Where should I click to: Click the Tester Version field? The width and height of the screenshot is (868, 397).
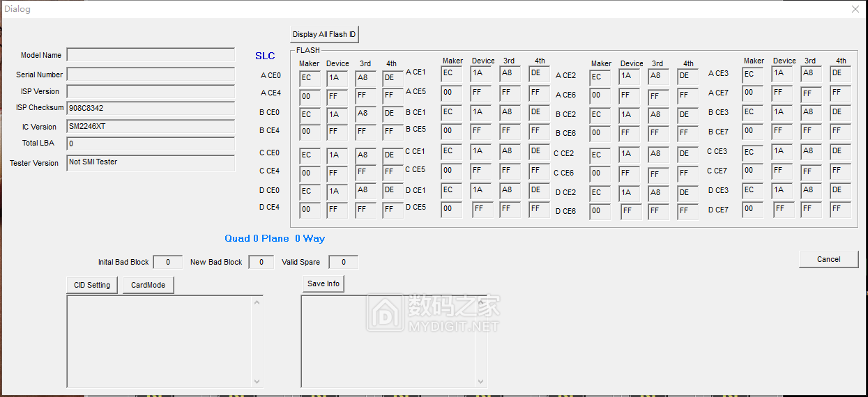[x=151, y=163]
